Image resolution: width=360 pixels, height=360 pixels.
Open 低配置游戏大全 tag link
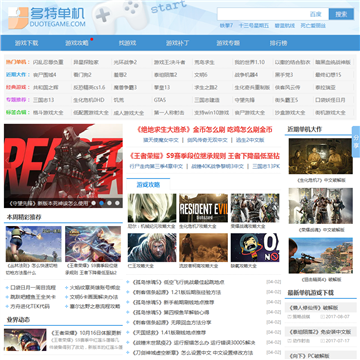91,113
